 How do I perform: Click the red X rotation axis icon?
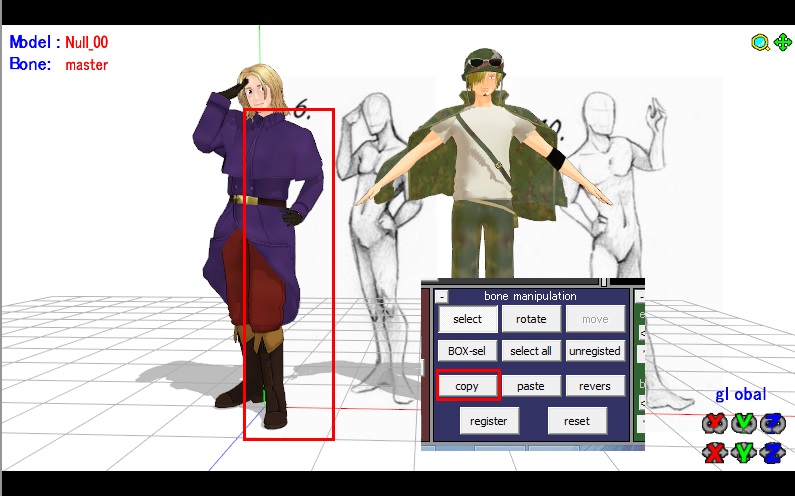pos(715,423)
